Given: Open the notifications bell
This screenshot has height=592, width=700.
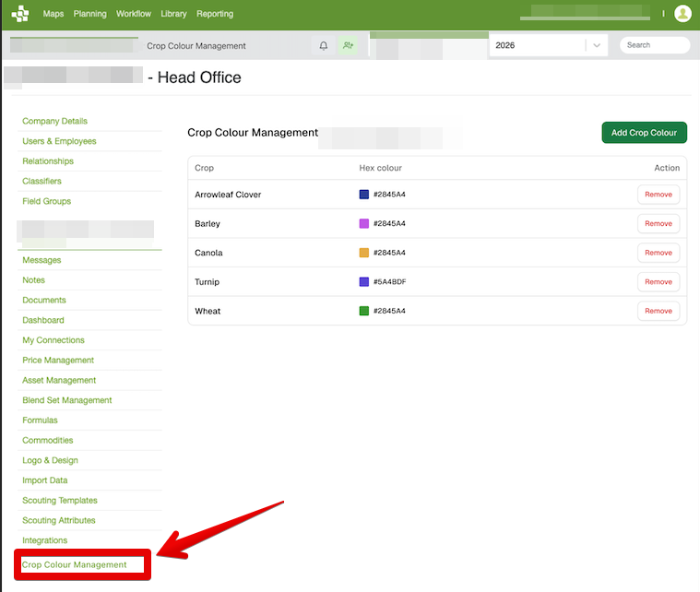Looking at the screenshot, I should tap(324, 45).
